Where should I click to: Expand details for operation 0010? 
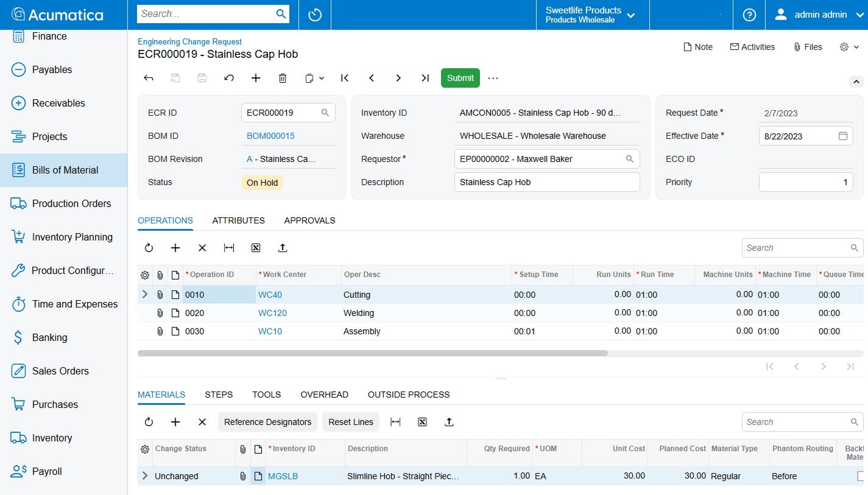[x=144, y=294]
